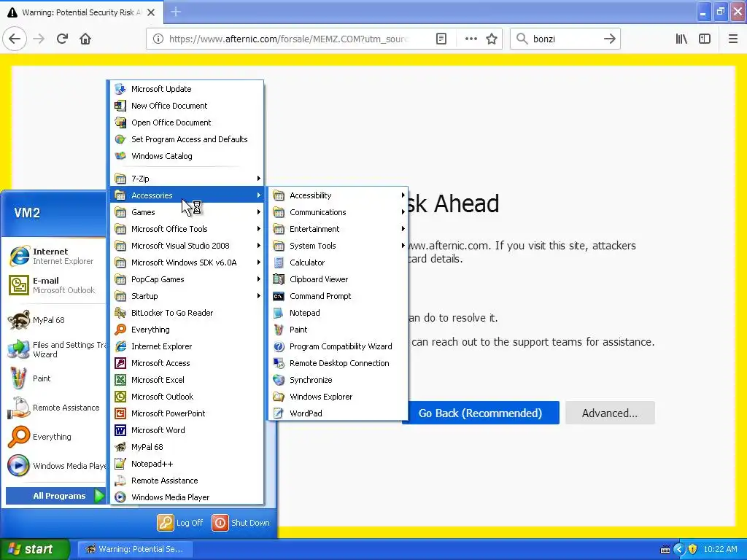Screen dimensions: 747x560
Task: Open E-mail Microsoft Outlook pinned item
Action: pyautogui.click(x=55, y=285)
